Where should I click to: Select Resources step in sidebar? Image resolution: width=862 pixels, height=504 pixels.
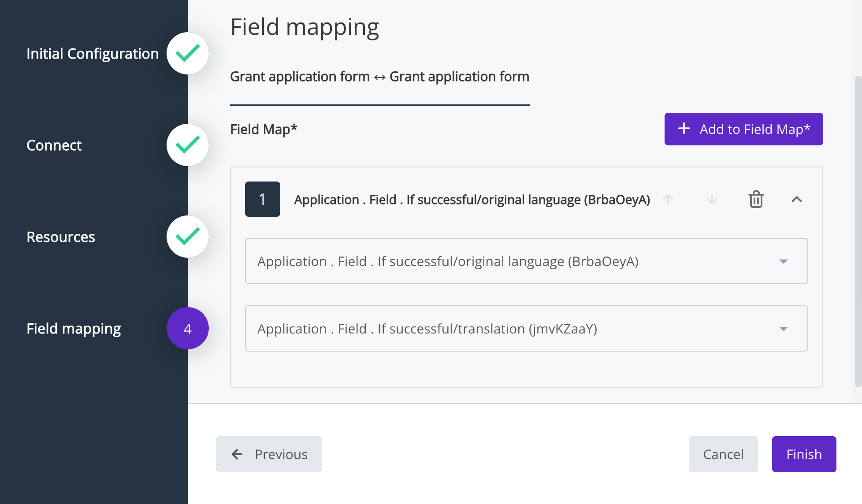click(61, 237)
